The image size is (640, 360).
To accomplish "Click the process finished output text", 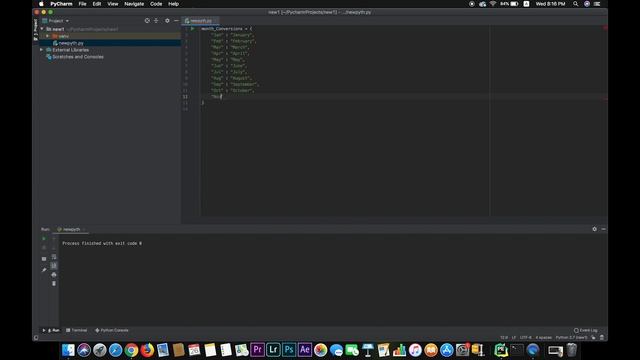I will (x=102, y=243).
